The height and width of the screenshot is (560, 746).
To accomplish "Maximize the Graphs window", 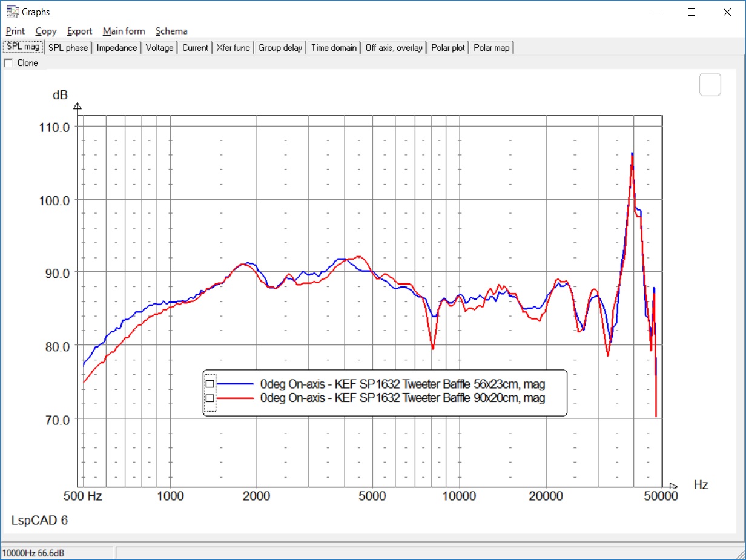I will coord(692,12).
